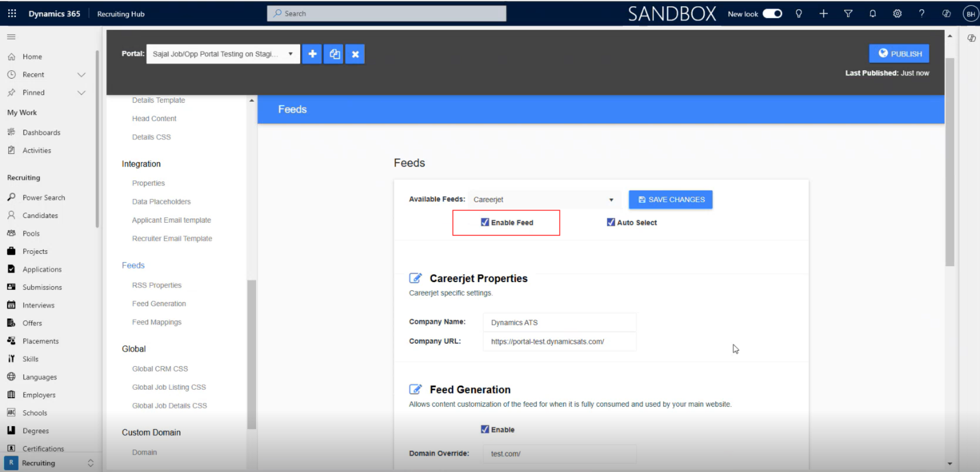Click the Candidates icon

click(11, 215)
